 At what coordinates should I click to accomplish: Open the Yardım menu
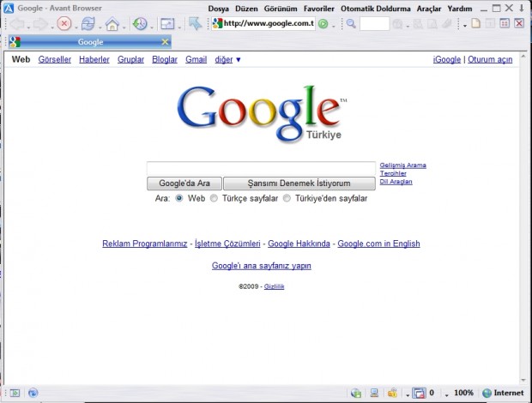[460, 9]
